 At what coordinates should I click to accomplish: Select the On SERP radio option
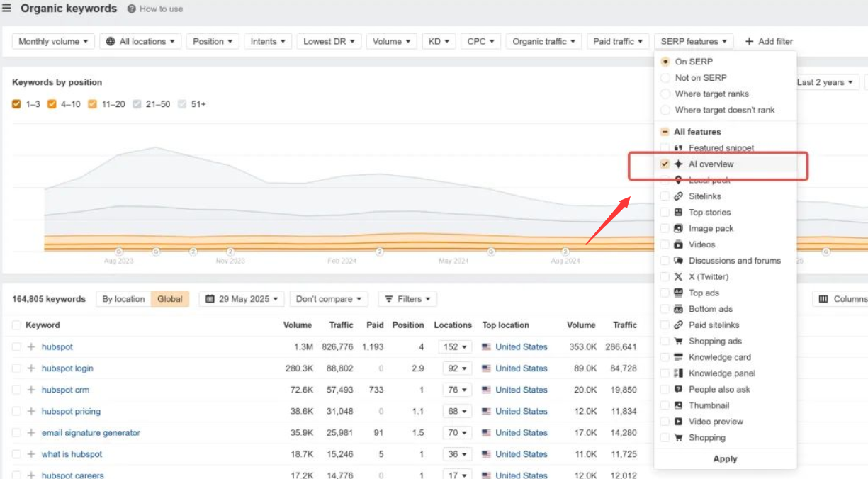pos(665,62)
